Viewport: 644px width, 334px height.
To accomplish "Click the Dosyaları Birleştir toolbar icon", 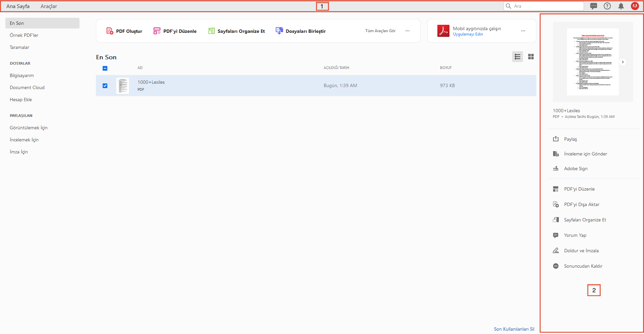I will pyautogui.click(x=279, y=31).
